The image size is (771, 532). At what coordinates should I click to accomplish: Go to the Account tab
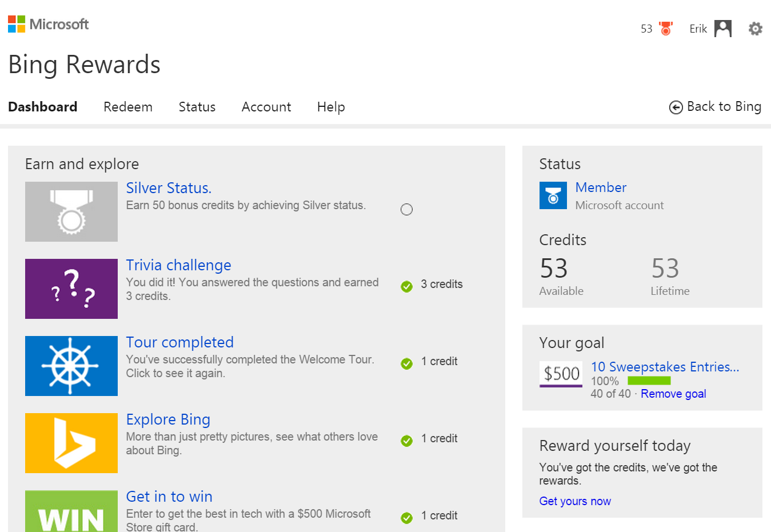coord(266,107)
